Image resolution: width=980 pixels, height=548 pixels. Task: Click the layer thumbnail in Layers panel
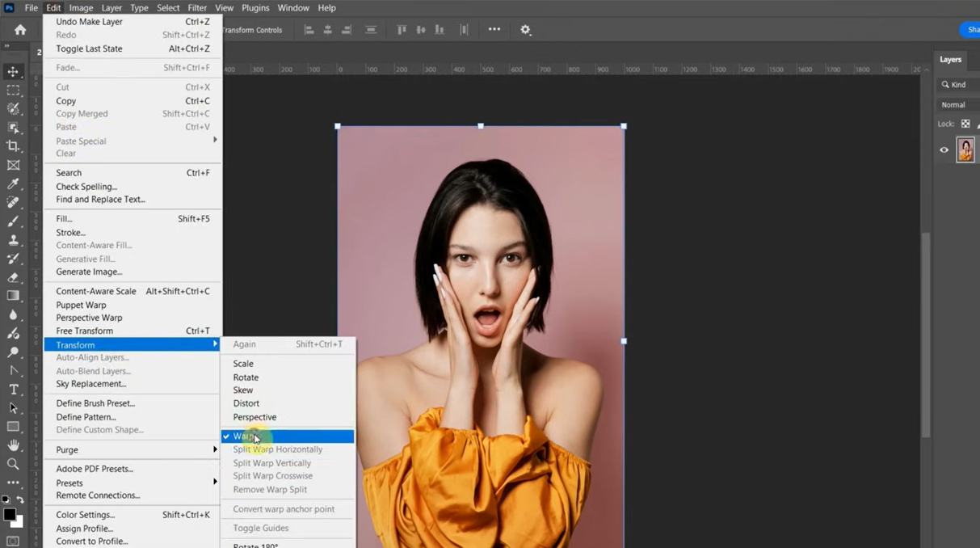pos(965,150)
